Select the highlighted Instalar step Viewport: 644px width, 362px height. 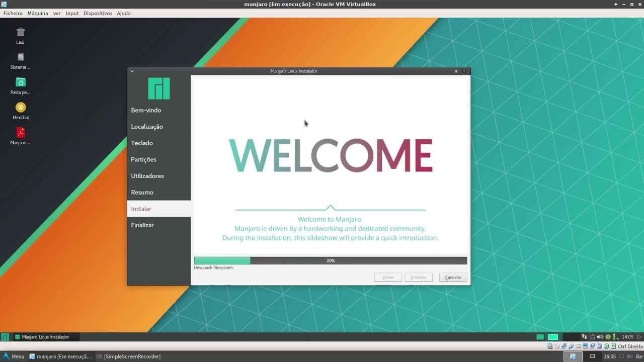tap(159, 209)
